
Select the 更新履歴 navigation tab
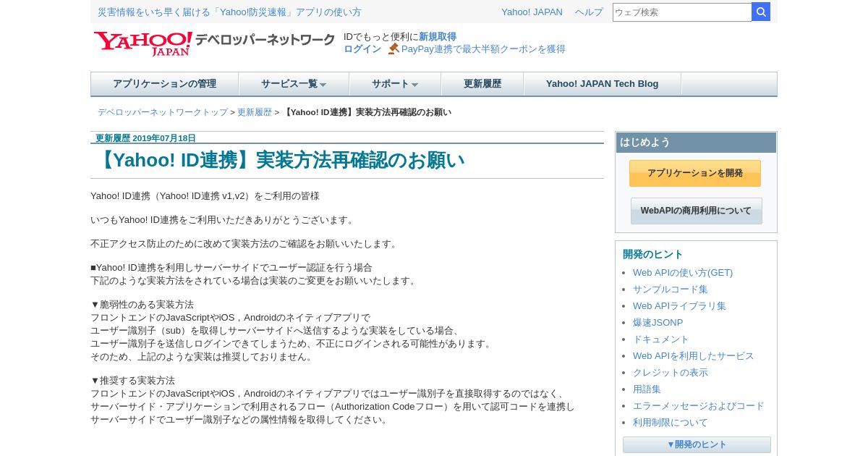point(482,84)
